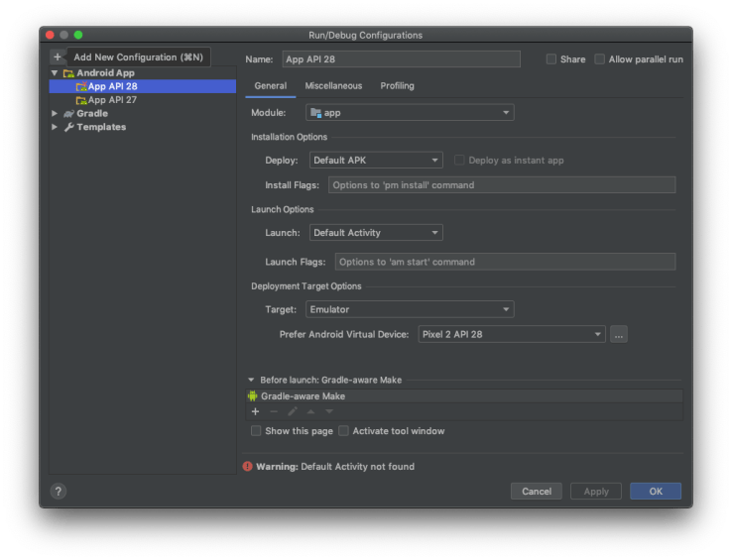The image size is (732, 560).
Task: Click the Android icon beside Gradle-aware Make
Action: tap(253, 395)
